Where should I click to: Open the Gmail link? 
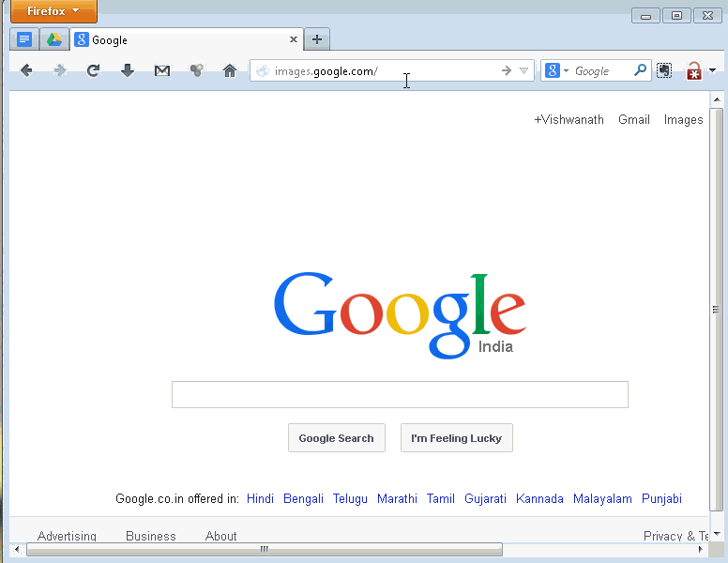coord(634,119)
